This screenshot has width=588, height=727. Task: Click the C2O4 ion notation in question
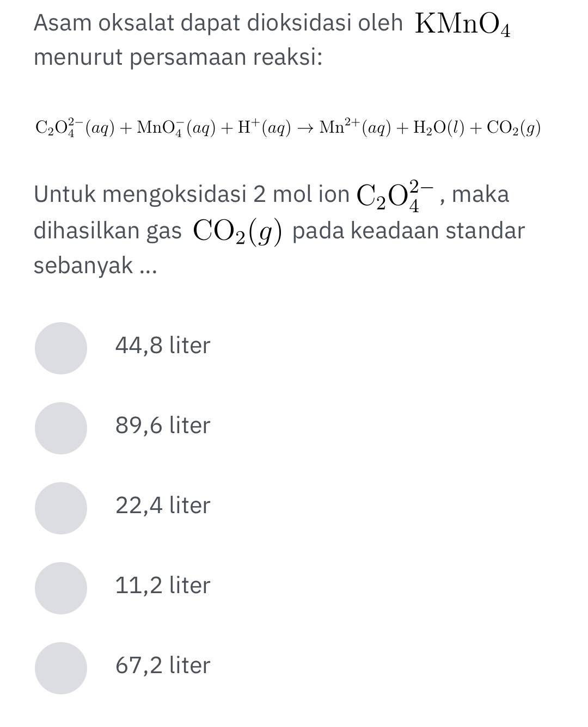[x=395, y=197]
